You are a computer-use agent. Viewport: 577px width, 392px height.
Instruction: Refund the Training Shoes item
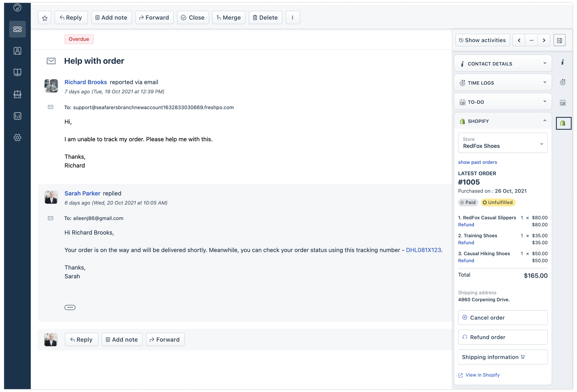466,242
